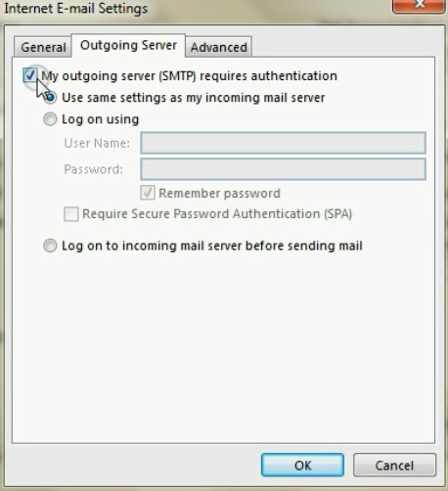Open the Advanced tab
Screen dimensions: 448x491
pyautogui.click(x=219, y=47)
